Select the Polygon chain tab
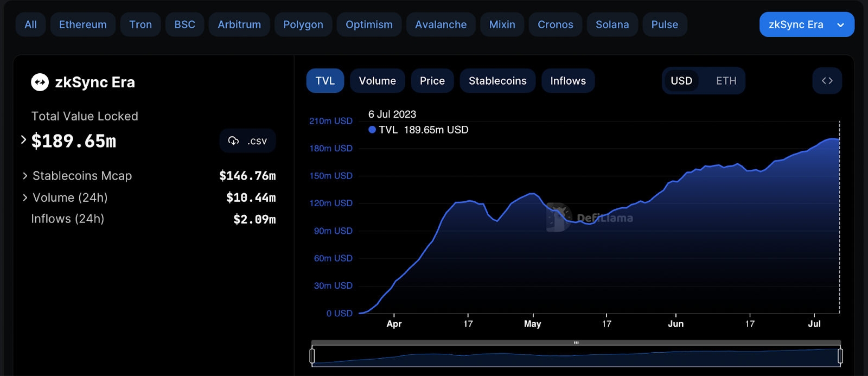868x376 pixels. 303,24
